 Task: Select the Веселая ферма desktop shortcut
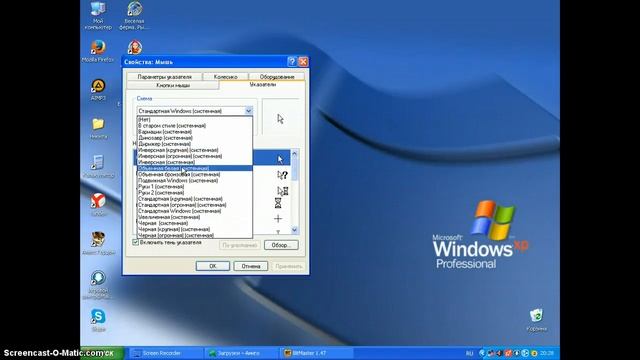point(134,16)
